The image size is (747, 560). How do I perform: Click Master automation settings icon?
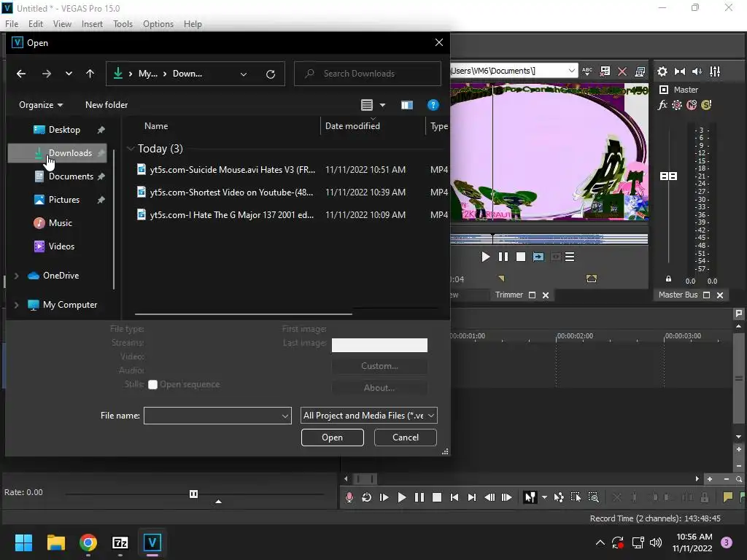coord(677,105)
